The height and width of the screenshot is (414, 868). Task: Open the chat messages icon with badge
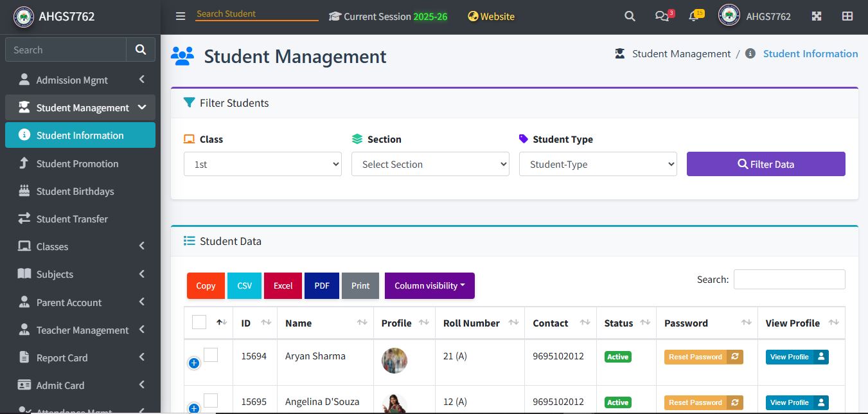point(662,16)
